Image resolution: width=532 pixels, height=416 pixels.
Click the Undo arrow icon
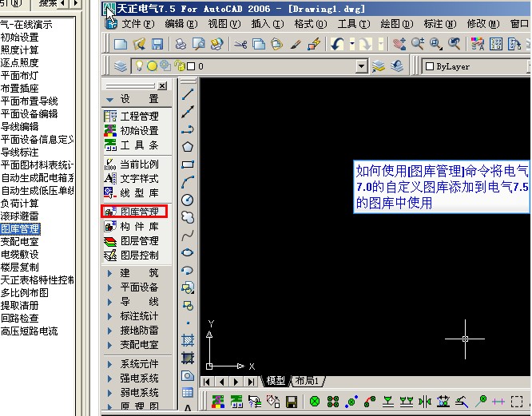coord(337,44)
